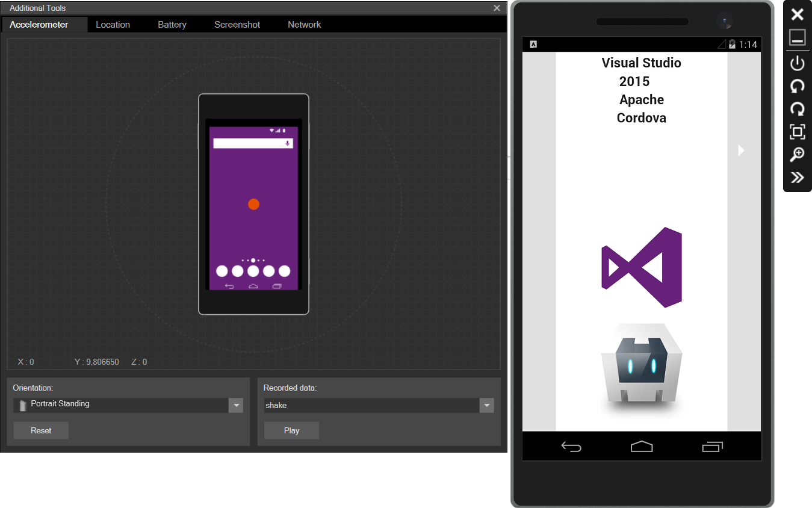
Task: Click the emulator power icon
Action: click(797, 63)
